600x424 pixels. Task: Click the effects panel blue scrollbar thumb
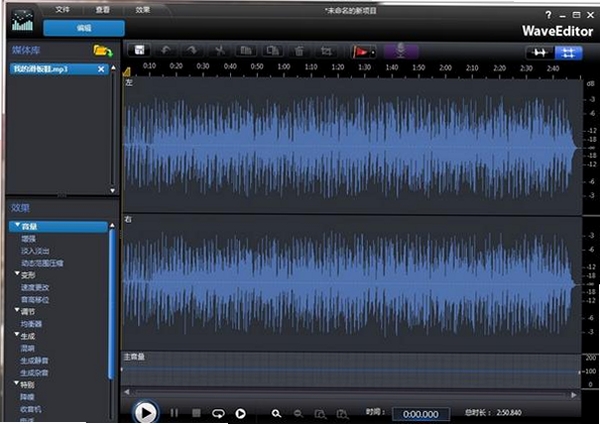112,304
